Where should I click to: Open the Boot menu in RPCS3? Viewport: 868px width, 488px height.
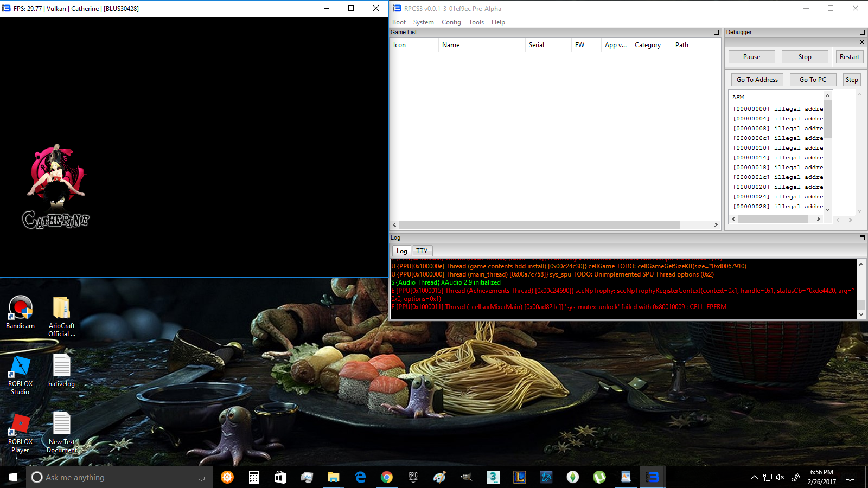pyautogui.click(x=399, y=22)
